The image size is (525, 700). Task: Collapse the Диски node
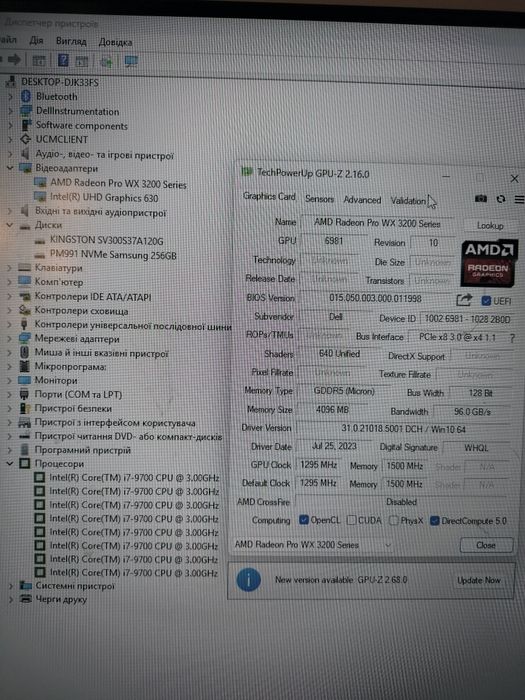[x=10, y=225]
